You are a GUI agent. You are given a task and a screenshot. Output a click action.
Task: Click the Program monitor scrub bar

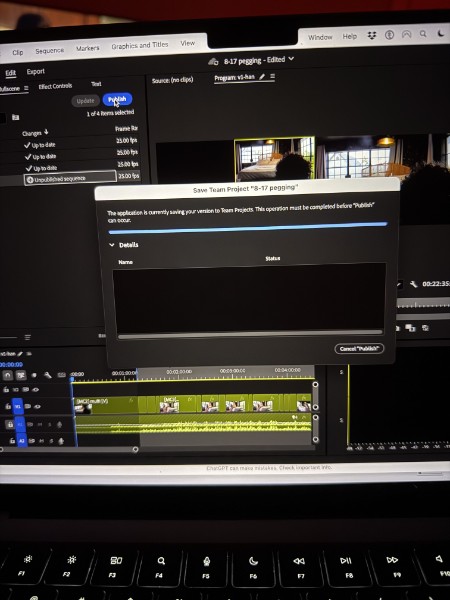423,305
